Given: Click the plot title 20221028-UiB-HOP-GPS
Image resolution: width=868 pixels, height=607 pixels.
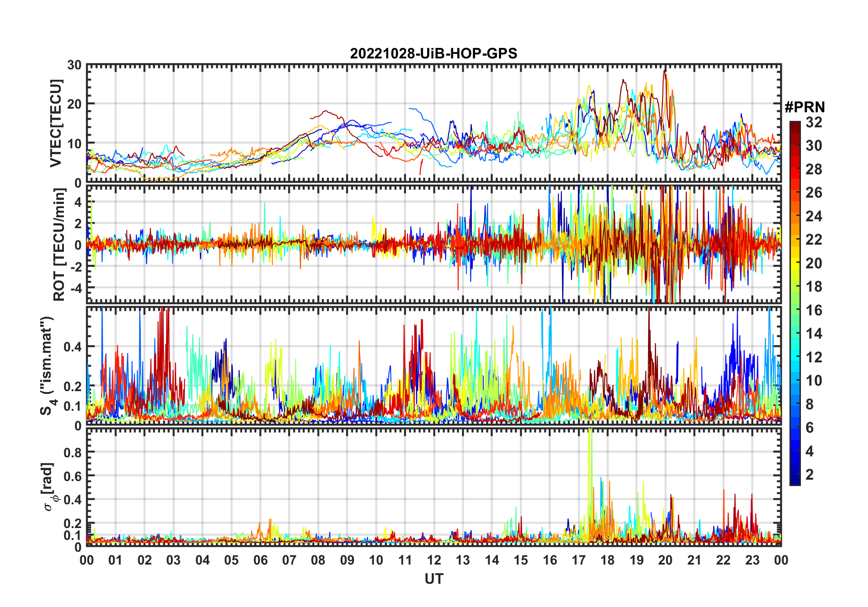Looking at the screenshot, I should point(434,53).
